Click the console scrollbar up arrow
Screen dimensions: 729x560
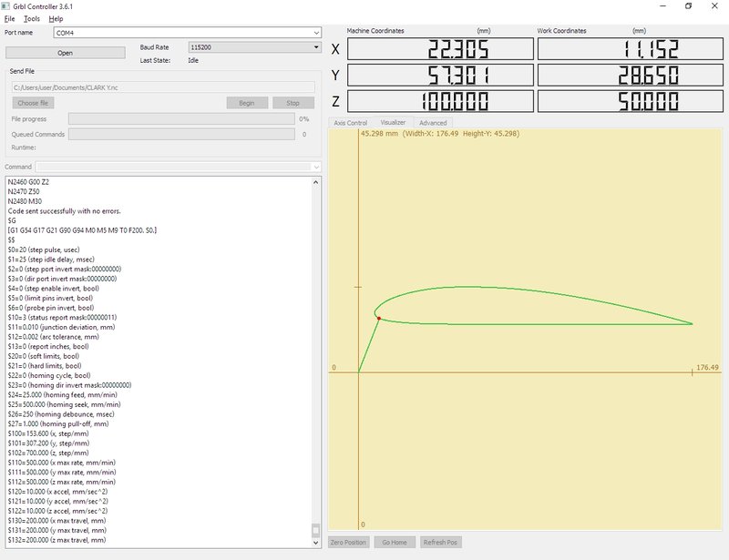[x=315, y=182]
